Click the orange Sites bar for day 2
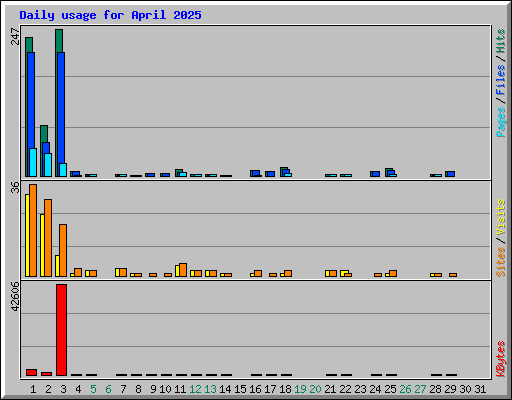The width and height of the screenshot is (512, 400). [48, 238]
